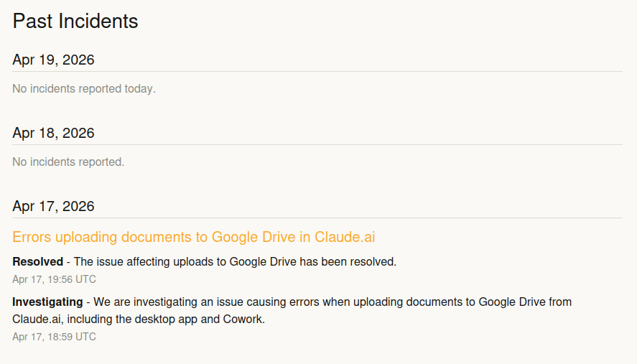The image size is (637, 364).
Task: Click the divider line under Apr 18, 2026
Action: coord(317,145)
